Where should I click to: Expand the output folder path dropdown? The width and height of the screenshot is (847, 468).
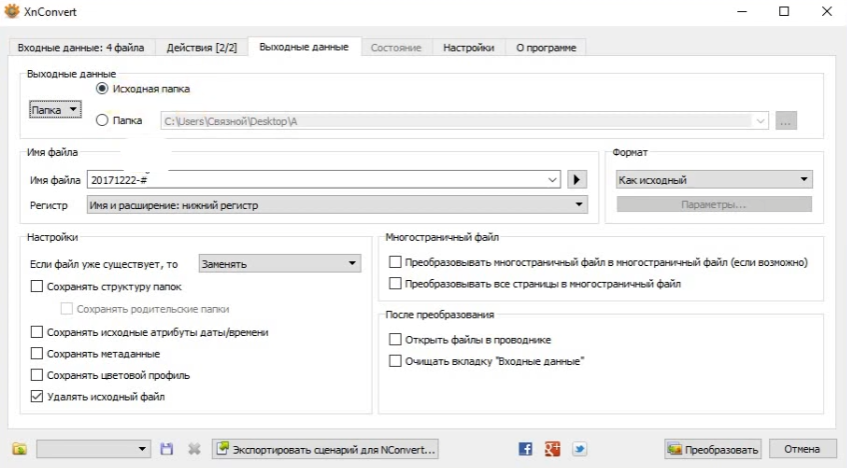[760, 121]
